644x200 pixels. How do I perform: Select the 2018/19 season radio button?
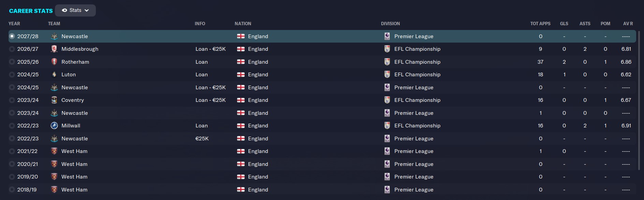coord(12,189)
